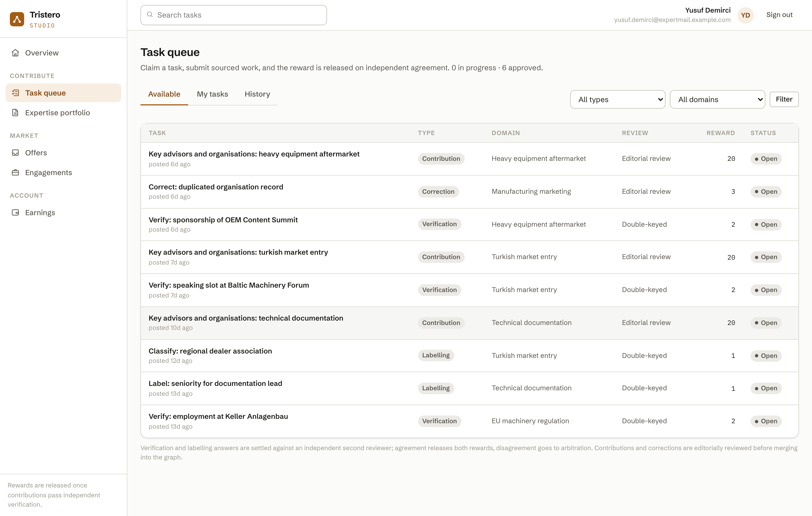
Task: Go to Engagements in the sidebar
Action: (63, 172)
